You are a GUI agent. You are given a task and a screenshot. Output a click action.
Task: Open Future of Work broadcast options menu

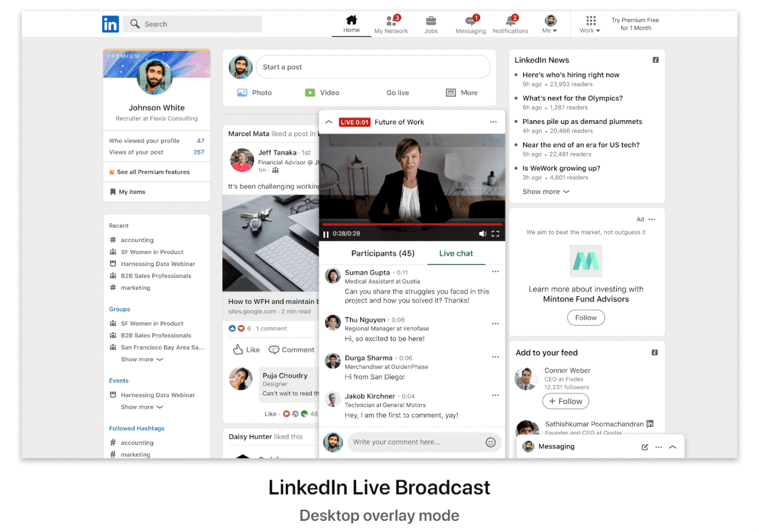(x=493, y=122)
